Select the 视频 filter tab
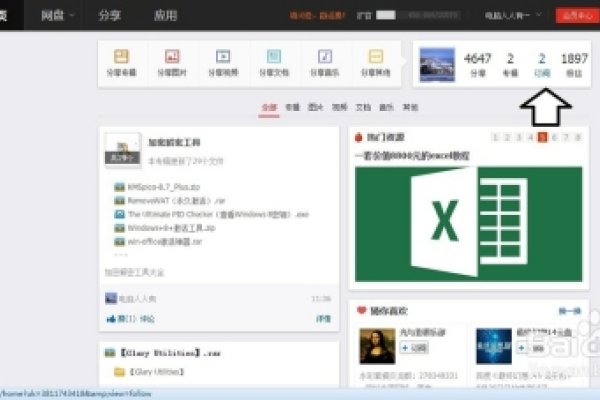This screenshot has height=400, width=600. [339, 108]
